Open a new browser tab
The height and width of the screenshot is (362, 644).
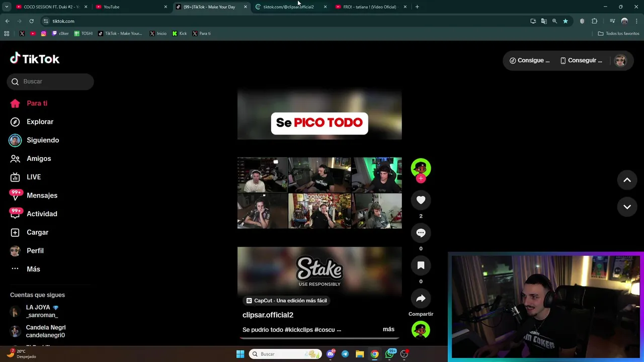[x=417, y=7]
